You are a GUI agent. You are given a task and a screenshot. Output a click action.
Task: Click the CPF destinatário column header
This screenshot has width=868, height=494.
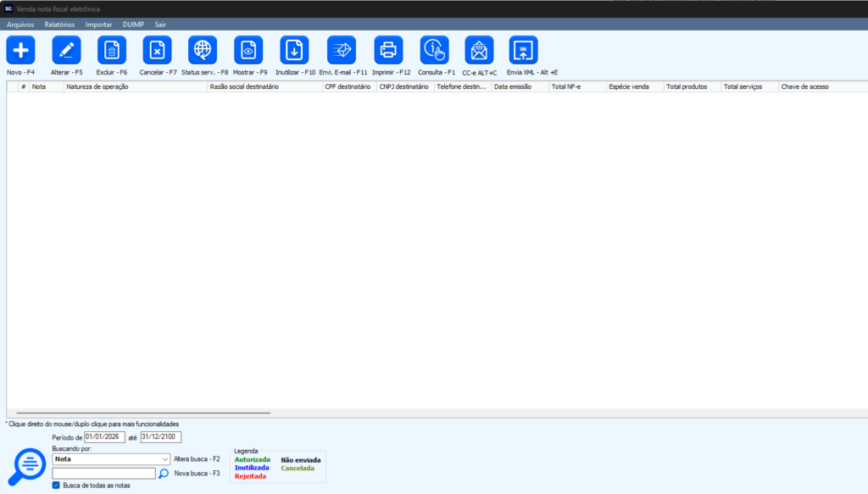point(349,86)
